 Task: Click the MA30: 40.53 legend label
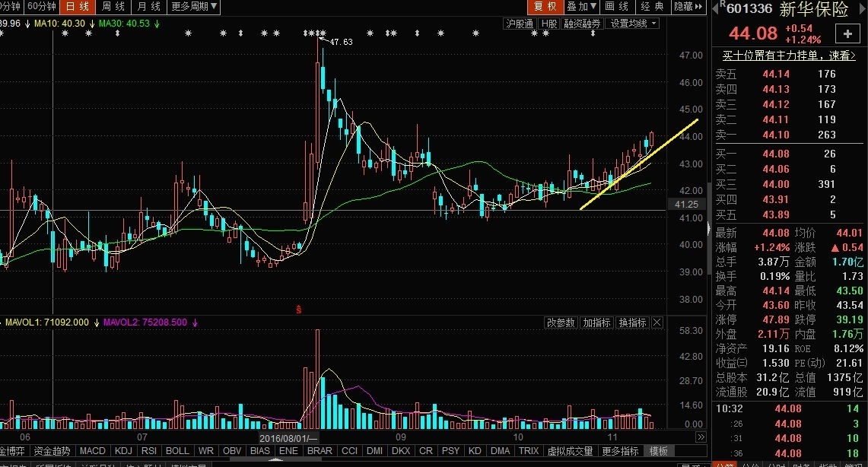click(x=124, y=24)
